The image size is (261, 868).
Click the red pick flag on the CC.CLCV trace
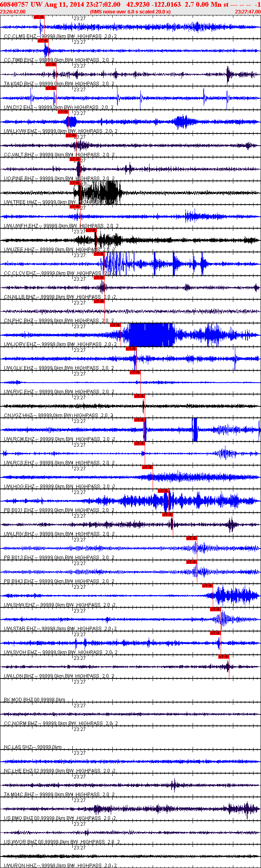click(x=99, y=254)
